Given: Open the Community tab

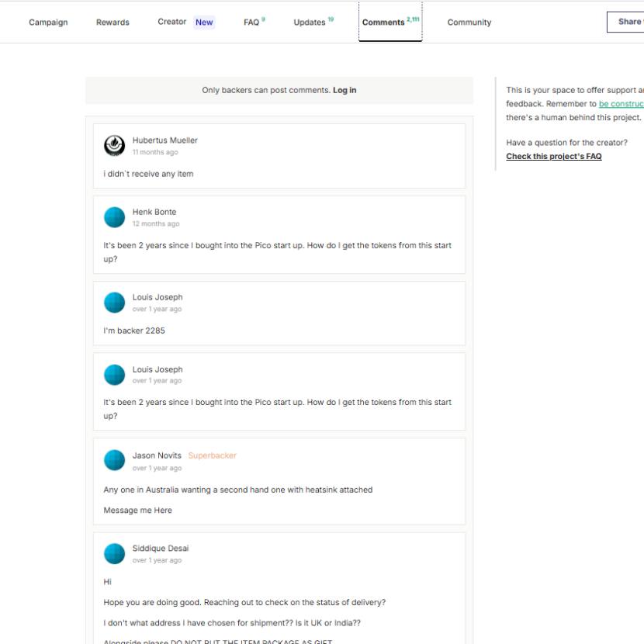Looking at the screenshot, I should click(x=469, y=23).
